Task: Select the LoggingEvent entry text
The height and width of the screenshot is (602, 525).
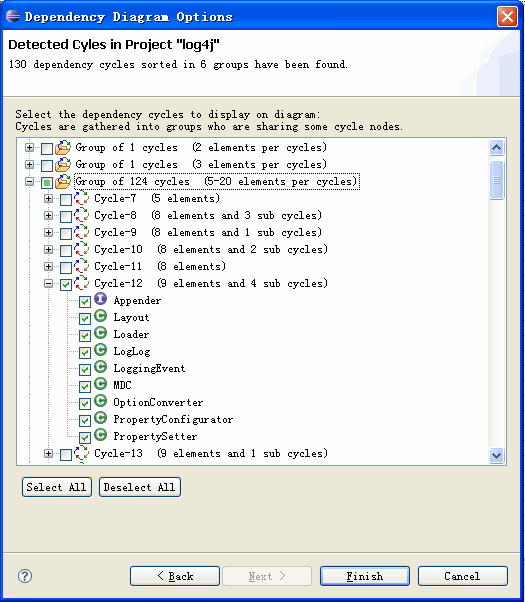Action: point(149,368)
